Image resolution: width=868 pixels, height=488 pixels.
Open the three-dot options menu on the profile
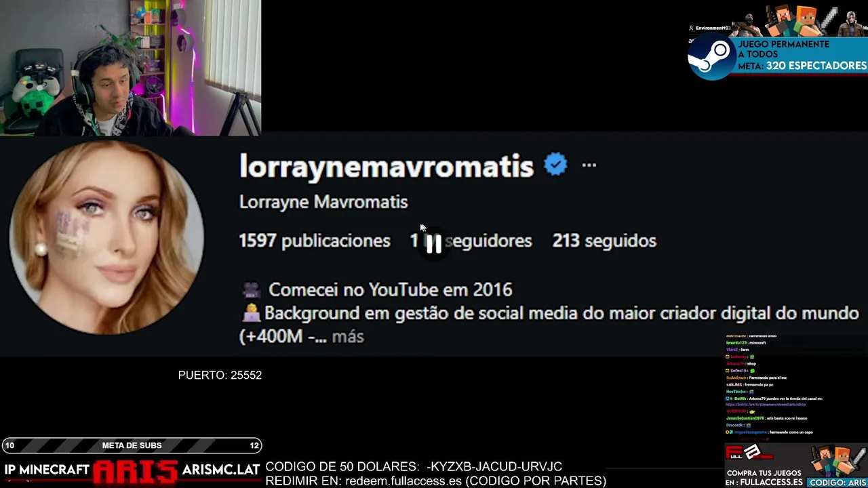click(589, 165)
